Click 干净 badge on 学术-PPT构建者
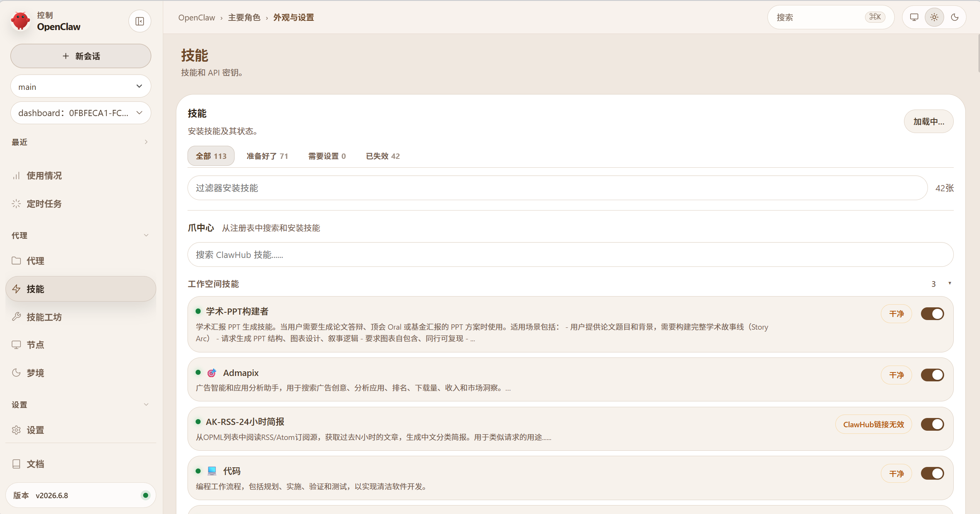The width and height of the screenshot is (980, 514). (x=896, y=314)
